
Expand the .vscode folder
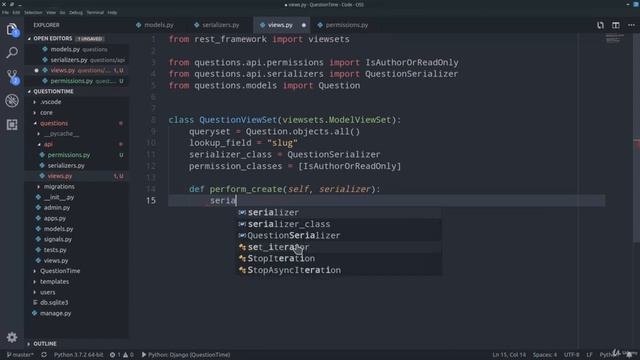click(x=51, y=102)
